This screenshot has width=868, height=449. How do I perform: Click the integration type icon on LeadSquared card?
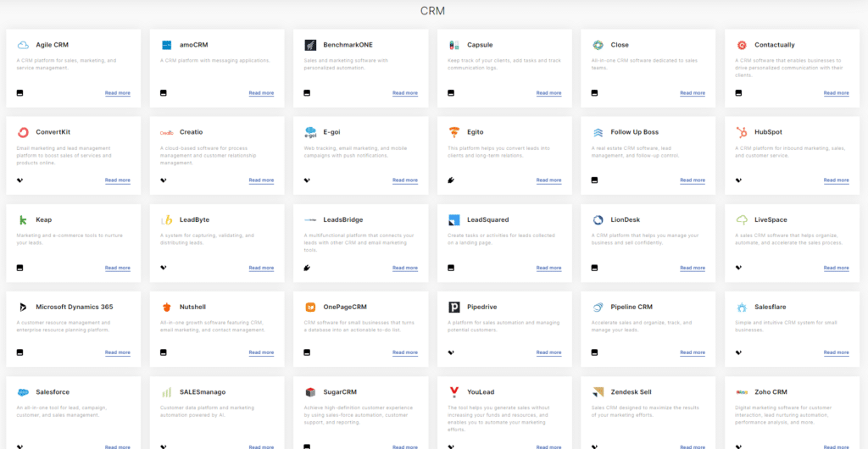(451, 268)
